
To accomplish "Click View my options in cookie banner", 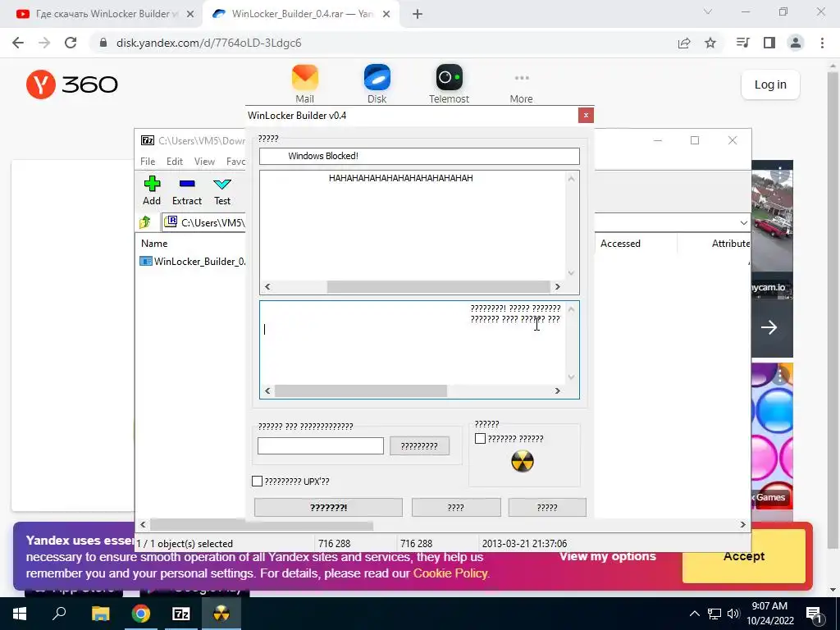I will 608,556.
